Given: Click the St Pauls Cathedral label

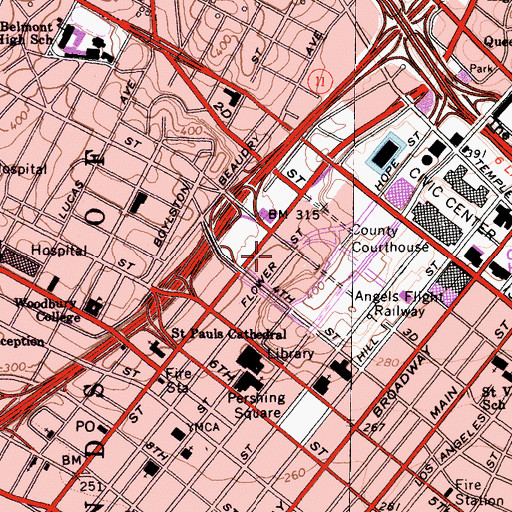Looking at the screenshot, I should point(229,334).
